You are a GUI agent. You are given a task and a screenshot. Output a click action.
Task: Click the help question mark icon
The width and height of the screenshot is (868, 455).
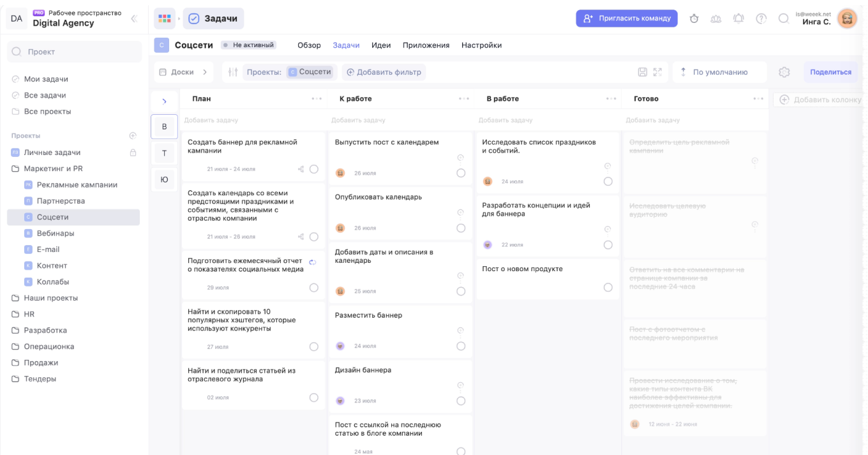(x=761, y=19)
